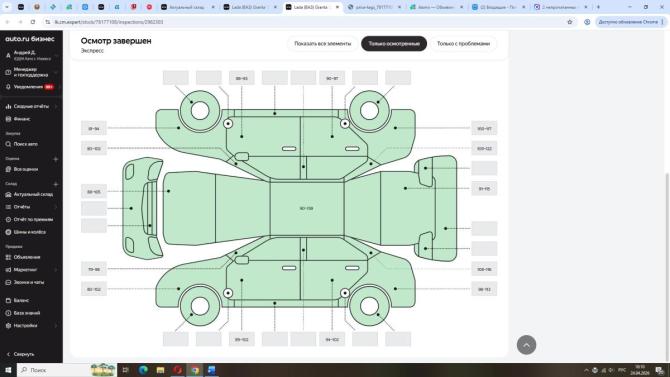The image size is (670, 377).
Task: Select the windshield in car diagram
Action: 242,208
